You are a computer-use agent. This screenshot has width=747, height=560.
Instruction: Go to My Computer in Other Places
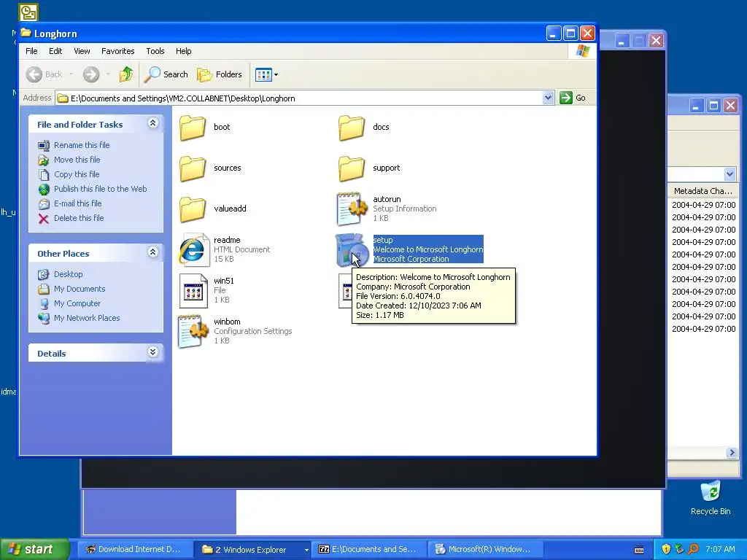[x=77, y=303]
